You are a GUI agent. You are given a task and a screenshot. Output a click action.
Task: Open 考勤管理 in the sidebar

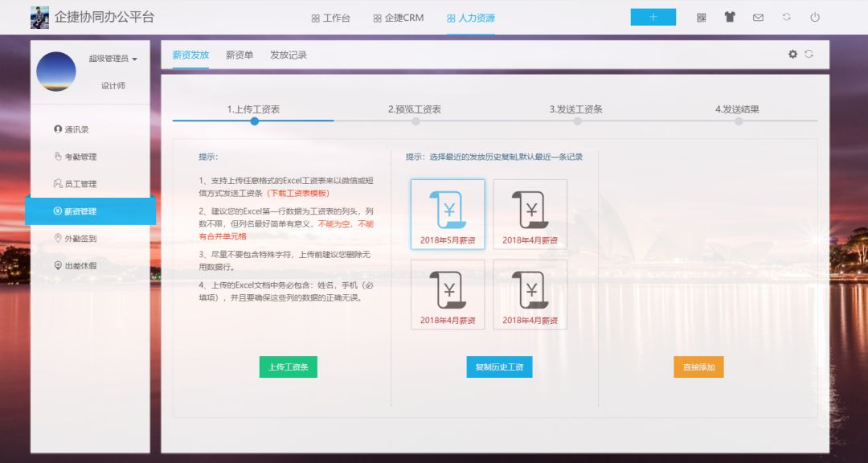76,157
